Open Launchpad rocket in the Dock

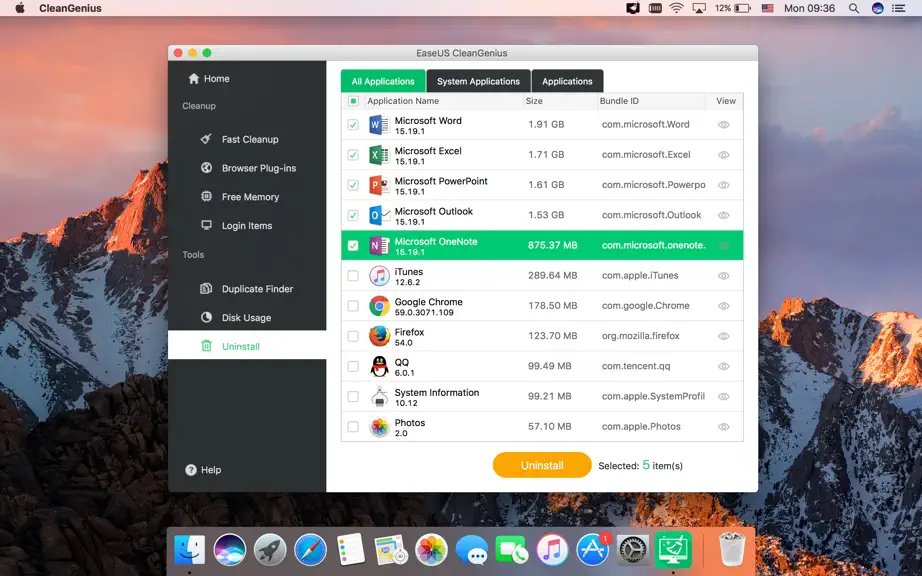[270, 550]
